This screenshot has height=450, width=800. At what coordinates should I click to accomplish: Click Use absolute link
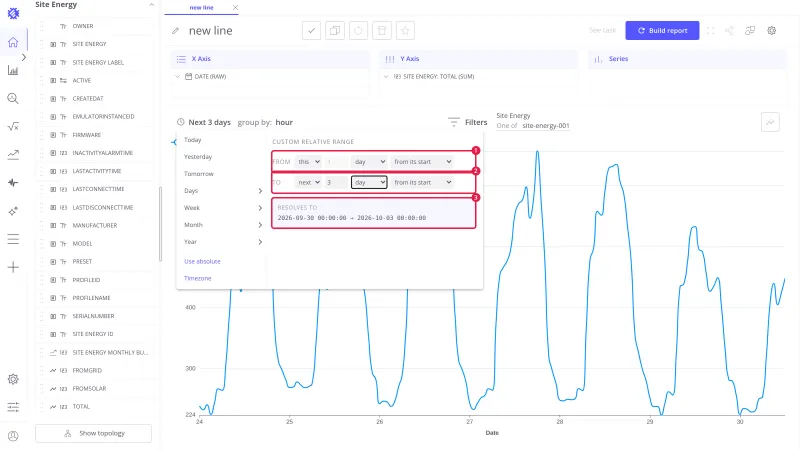click(x=202, y=261)
